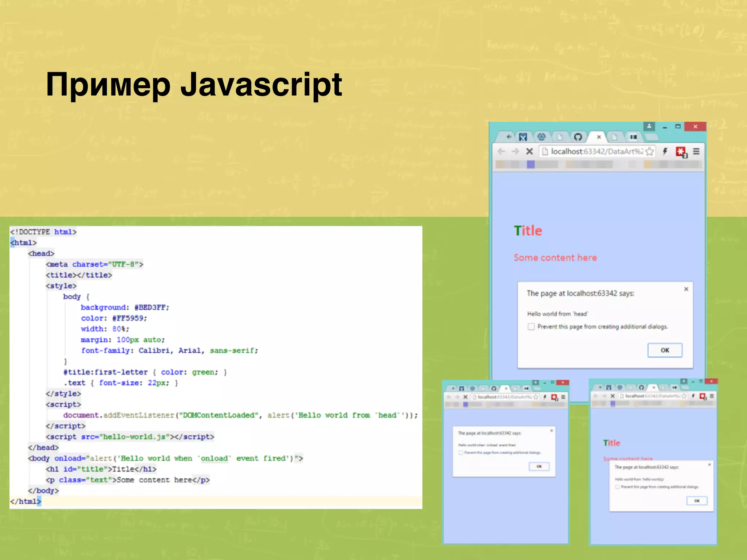The width and height of the screenshot is (747, 560).
Task: Click the 'Title' heading in bottom-right browser page
Action: (x=611, y=443)
